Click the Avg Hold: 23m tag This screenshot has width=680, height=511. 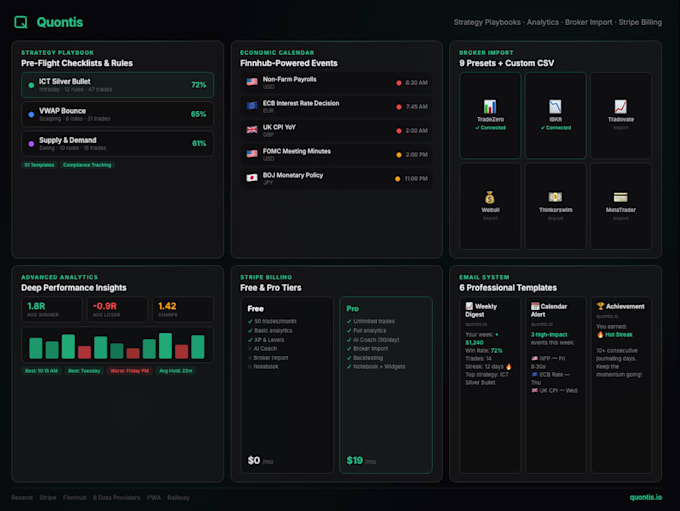pyautogui.click(x=175, y=371)
